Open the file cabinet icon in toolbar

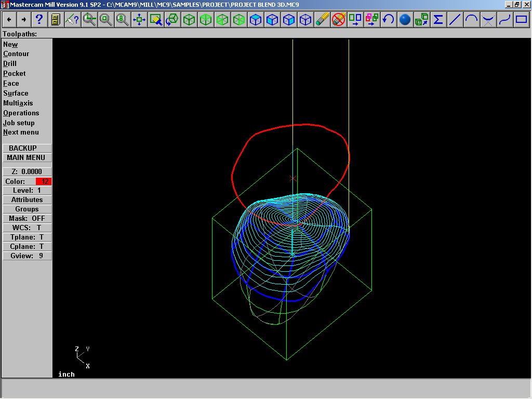point(56,20)
